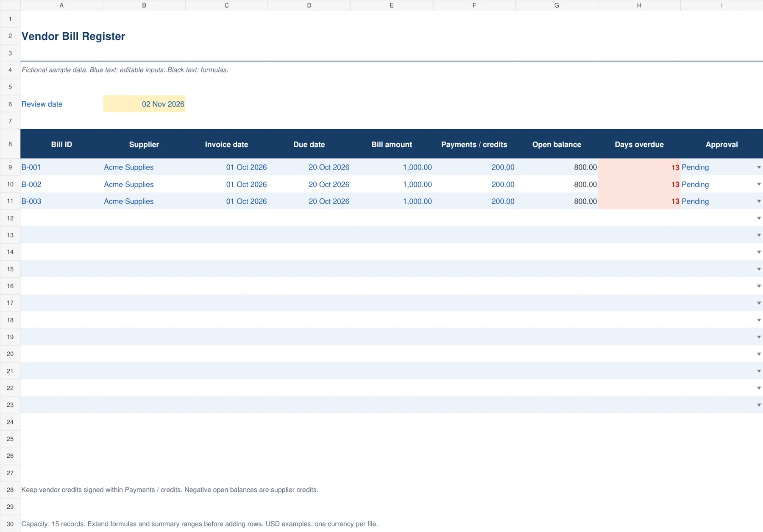Click the Days overdue header cell
Screen dimensions: 763x532
click(x=639, y=144)
